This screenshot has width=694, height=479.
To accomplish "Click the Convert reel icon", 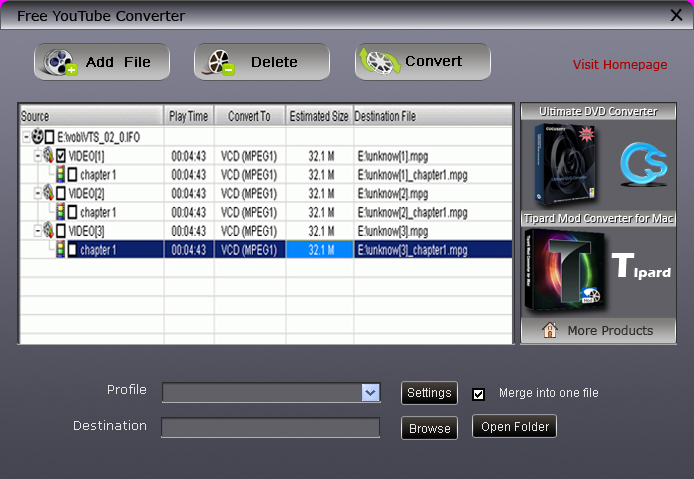I will click(380, 62).
